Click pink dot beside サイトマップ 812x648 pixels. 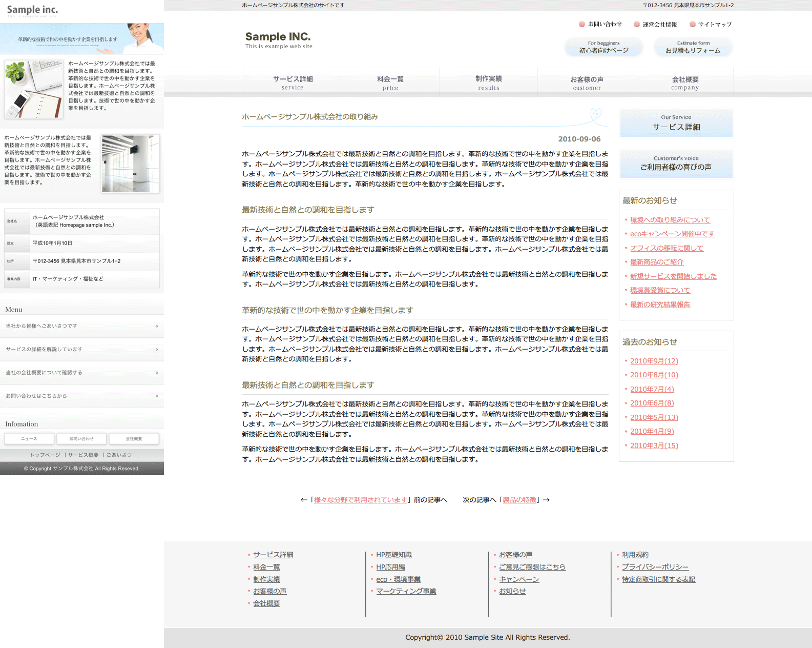693,24
